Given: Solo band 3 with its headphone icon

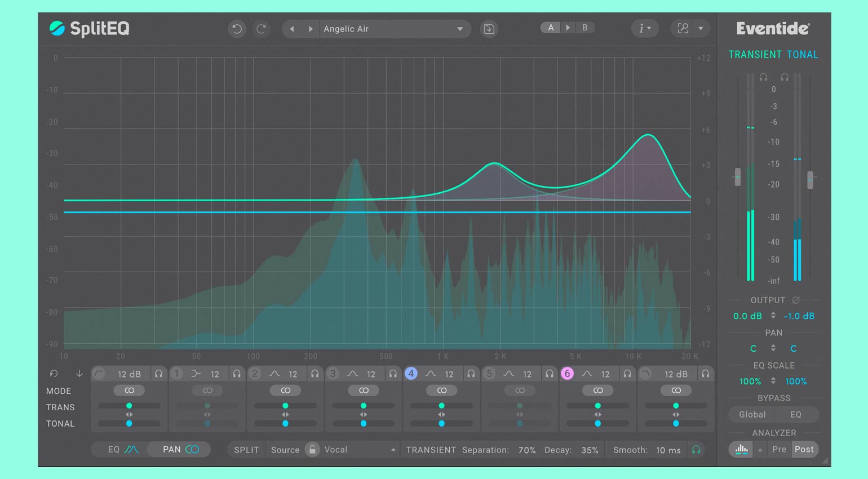Looking at the screenshot, I should [393, 374].
